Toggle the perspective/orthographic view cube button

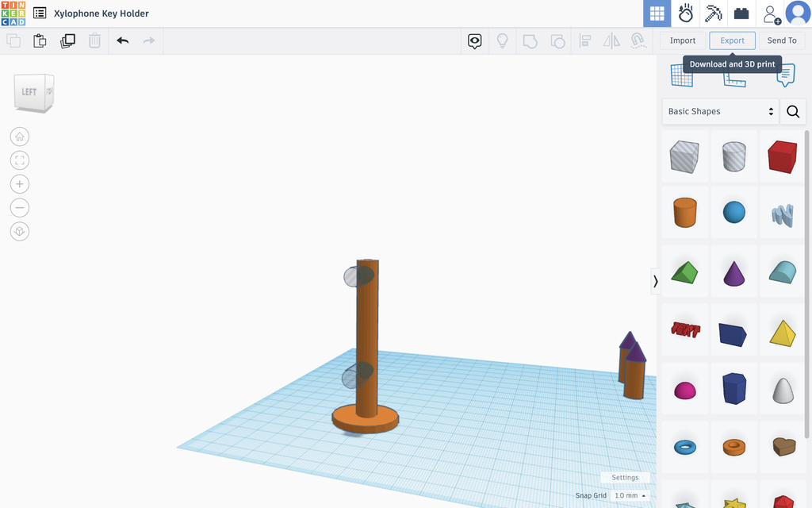(20, 231)
